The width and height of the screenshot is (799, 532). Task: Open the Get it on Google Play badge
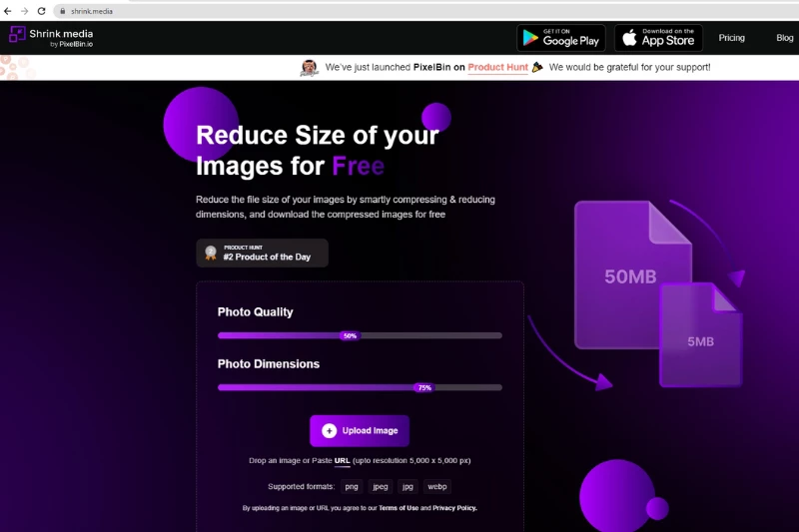click(561, 38)
